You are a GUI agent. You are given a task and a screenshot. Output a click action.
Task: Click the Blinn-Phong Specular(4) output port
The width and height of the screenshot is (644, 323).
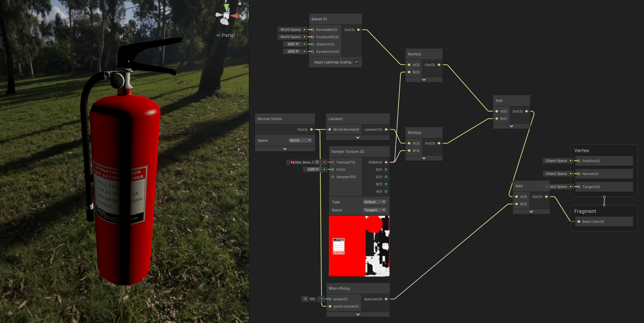coord(386,299)
